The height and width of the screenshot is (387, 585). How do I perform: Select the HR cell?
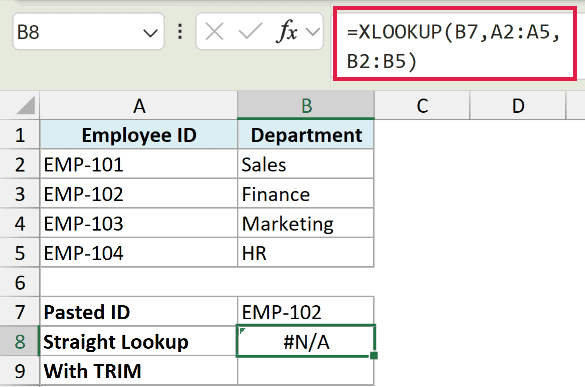click(306, 253)
